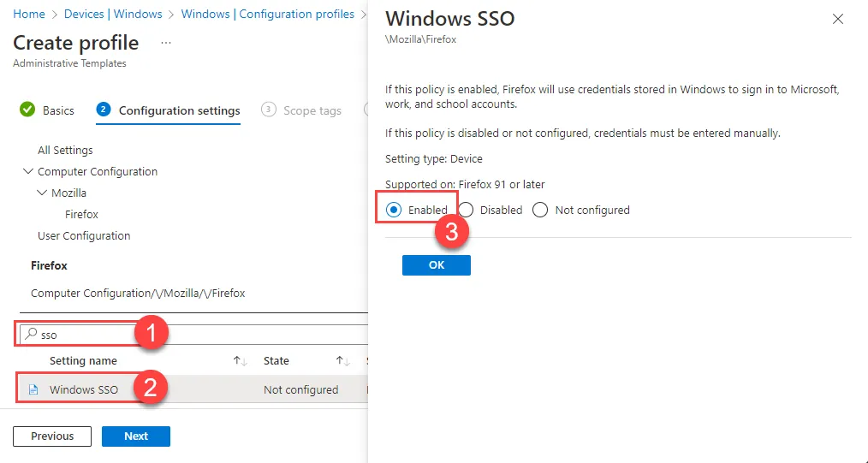Collapse the Mozilla tree node
This screenshot has height=463, width=868.
point(42,193)
